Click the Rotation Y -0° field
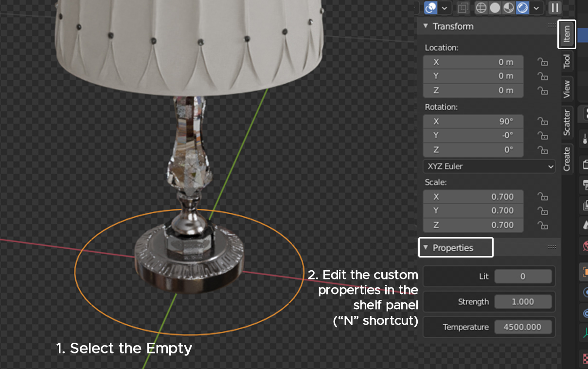This screenshot has height=369, width=588. pyautogui.click(x=473, y=135)
